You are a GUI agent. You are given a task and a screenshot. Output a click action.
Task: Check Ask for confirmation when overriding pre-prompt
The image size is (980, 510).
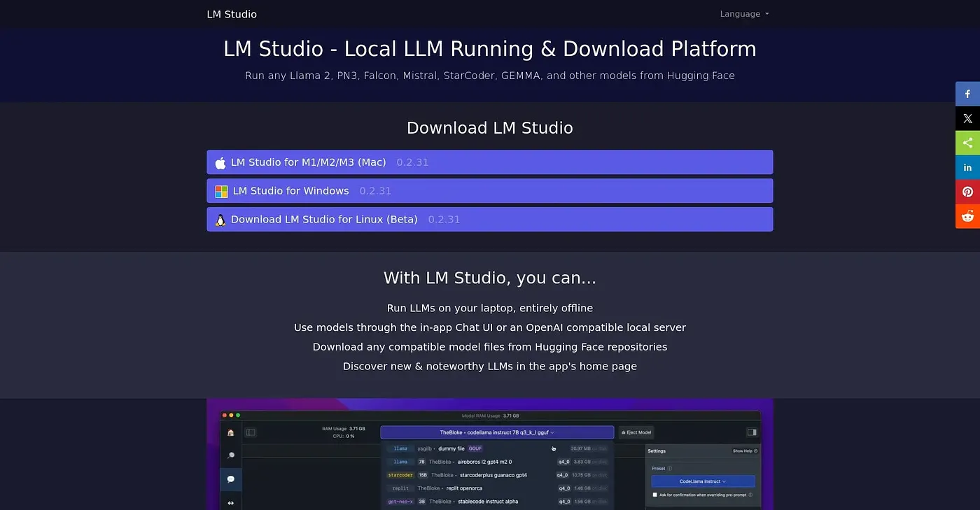click(x=655, y=495)
